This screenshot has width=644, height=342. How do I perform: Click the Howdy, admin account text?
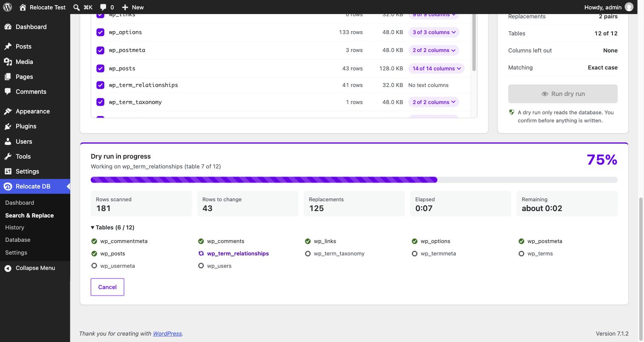603,7
